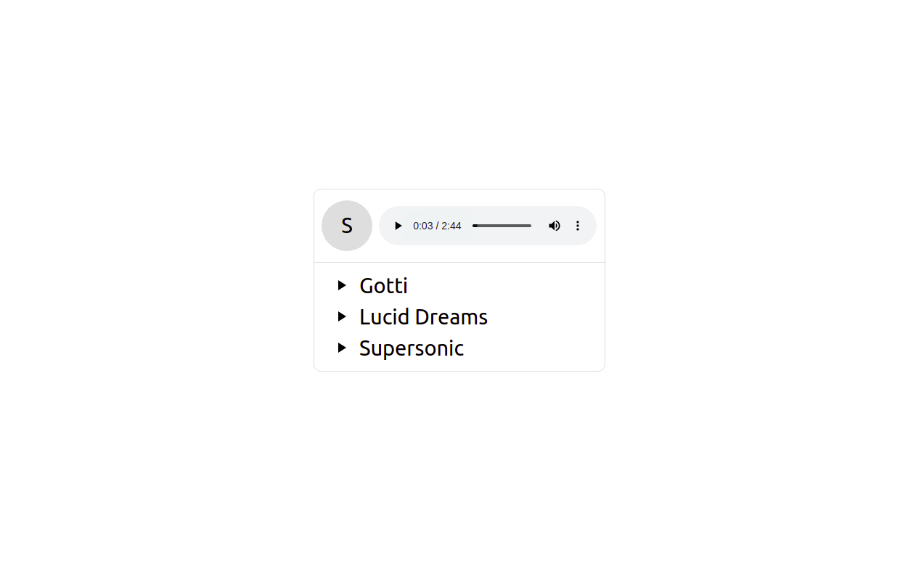Click empty space right of Supersonic row
The height and width of the screenshot is (577, 924).
[x=533, y=348]
